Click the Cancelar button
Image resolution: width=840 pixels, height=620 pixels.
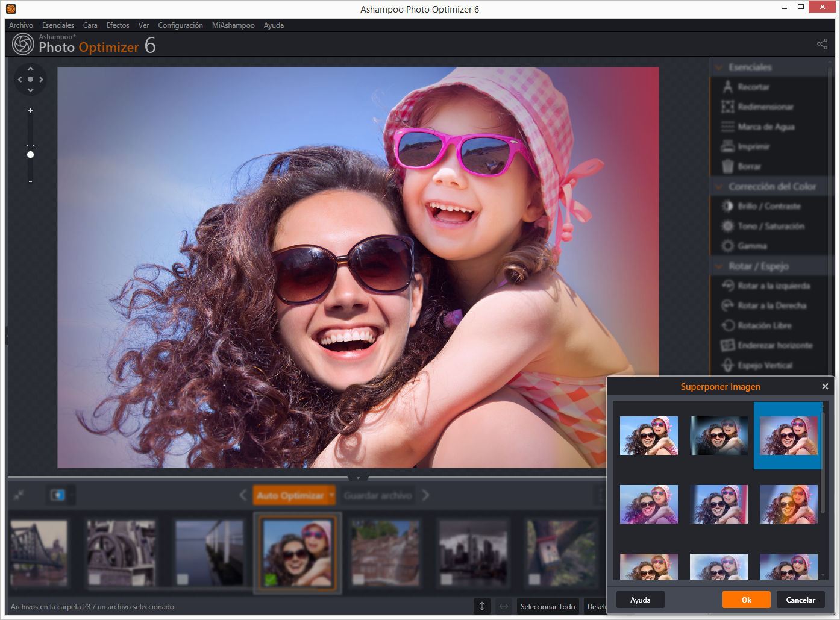[x=800, y=600]
